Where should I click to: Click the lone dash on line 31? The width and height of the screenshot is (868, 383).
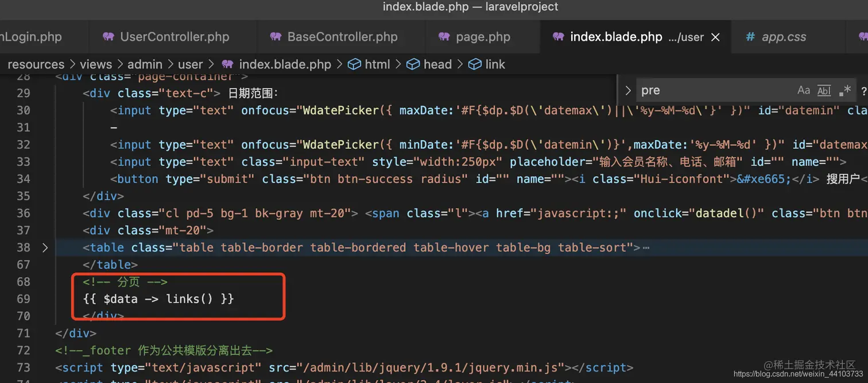[114, 127]
